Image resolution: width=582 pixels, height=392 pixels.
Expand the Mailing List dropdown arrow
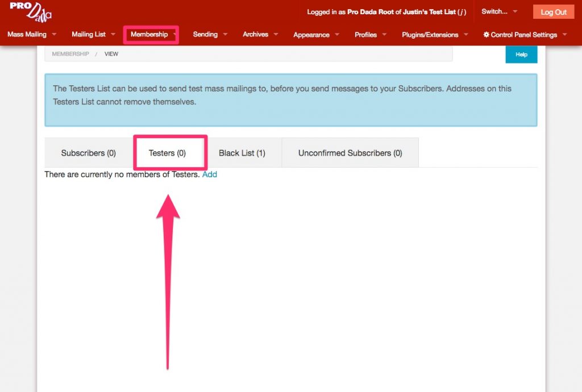pos(113,34)
